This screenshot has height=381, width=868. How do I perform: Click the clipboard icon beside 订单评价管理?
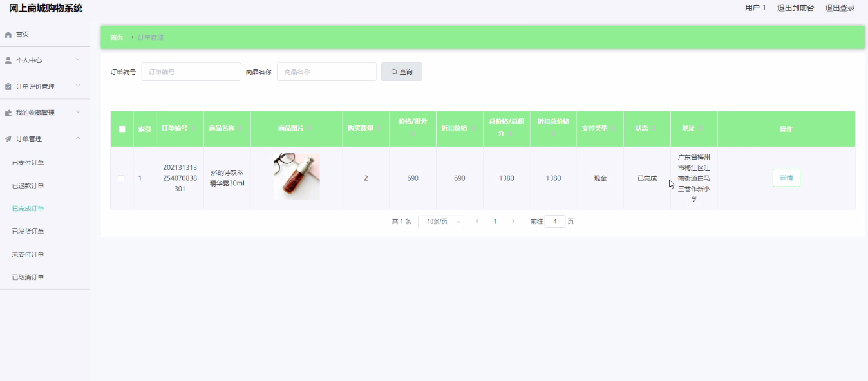pos(8,86)
